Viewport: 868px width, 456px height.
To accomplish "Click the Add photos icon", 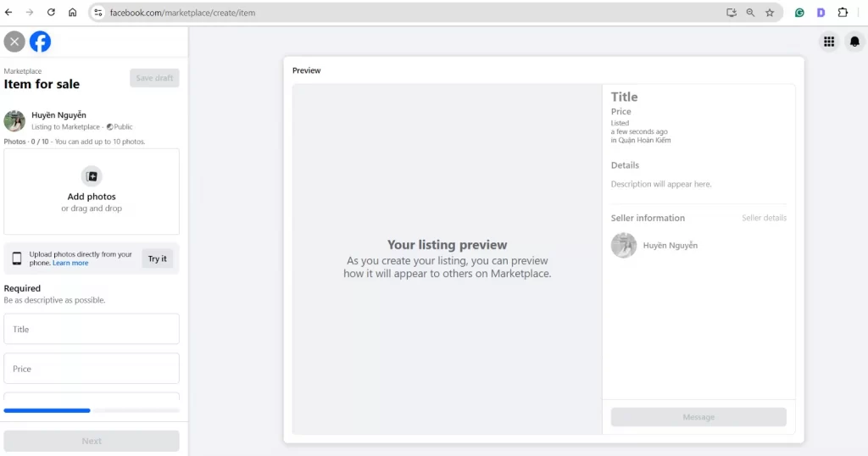I will coord(92,176).
